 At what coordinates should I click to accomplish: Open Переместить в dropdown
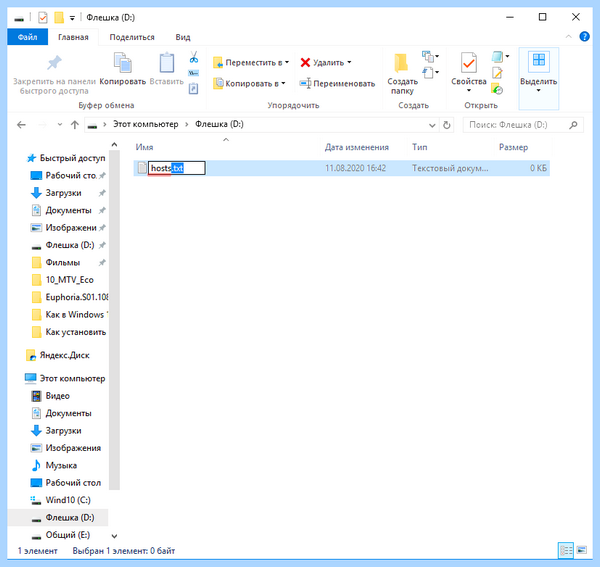251,62
